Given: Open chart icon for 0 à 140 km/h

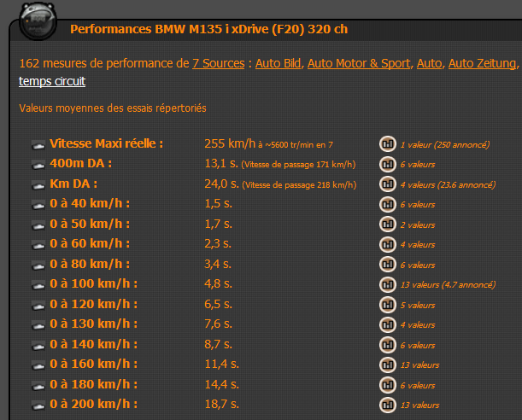Looking at the screenshot, I should 388,345.
